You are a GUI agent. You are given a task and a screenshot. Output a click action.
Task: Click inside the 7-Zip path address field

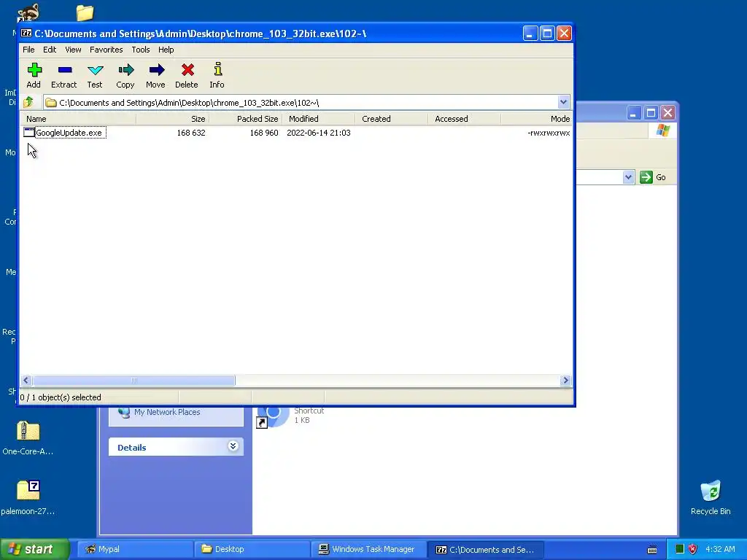pos(300,102)
